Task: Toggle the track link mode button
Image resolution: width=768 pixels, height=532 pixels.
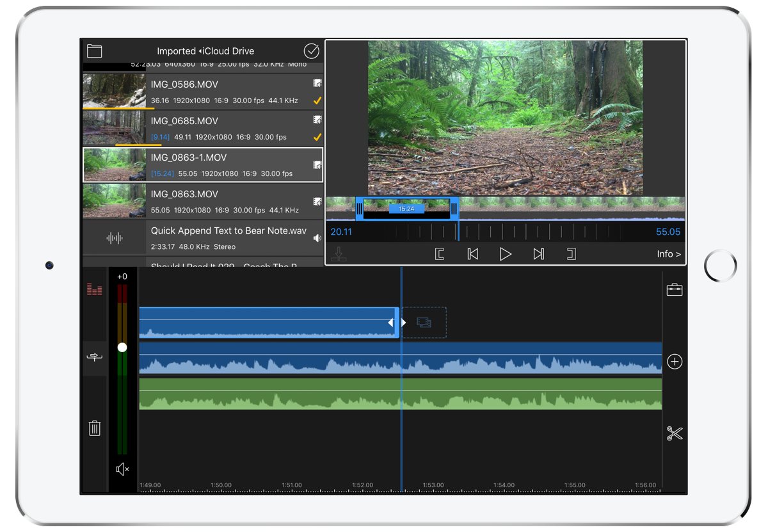Action: coord(95,357)
